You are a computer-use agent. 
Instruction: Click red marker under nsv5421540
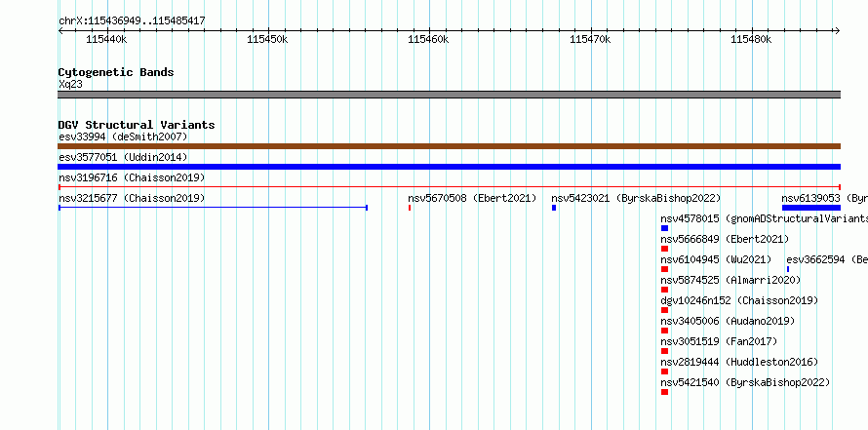click(x=664, y=392)
